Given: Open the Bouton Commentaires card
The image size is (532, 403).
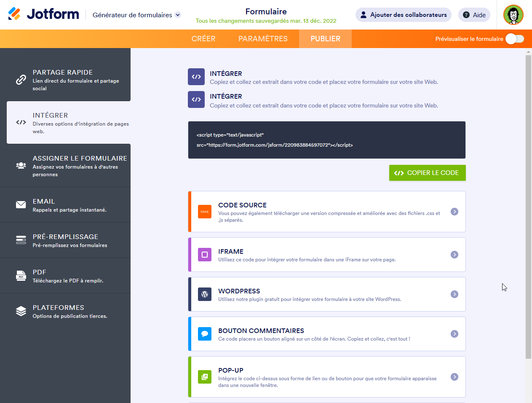Looking at the screenshot, I should (327, 334).
